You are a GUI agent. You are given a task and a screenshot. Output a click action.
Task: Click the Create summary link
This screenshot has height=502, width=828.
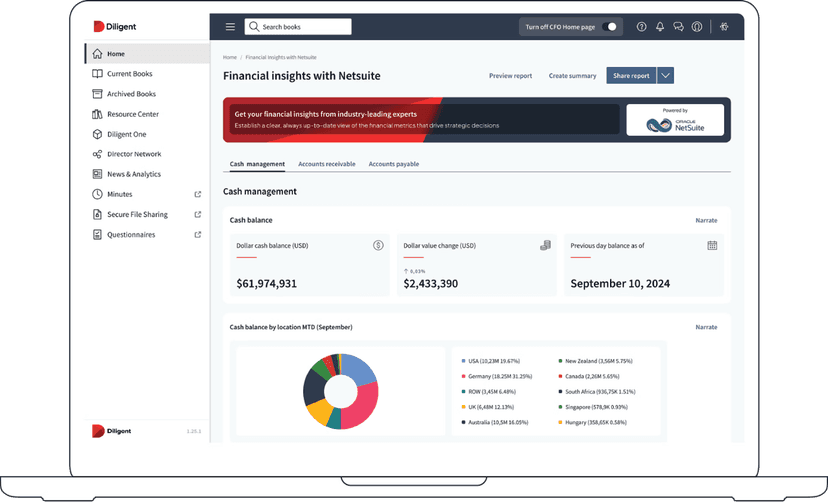point(572,76)
